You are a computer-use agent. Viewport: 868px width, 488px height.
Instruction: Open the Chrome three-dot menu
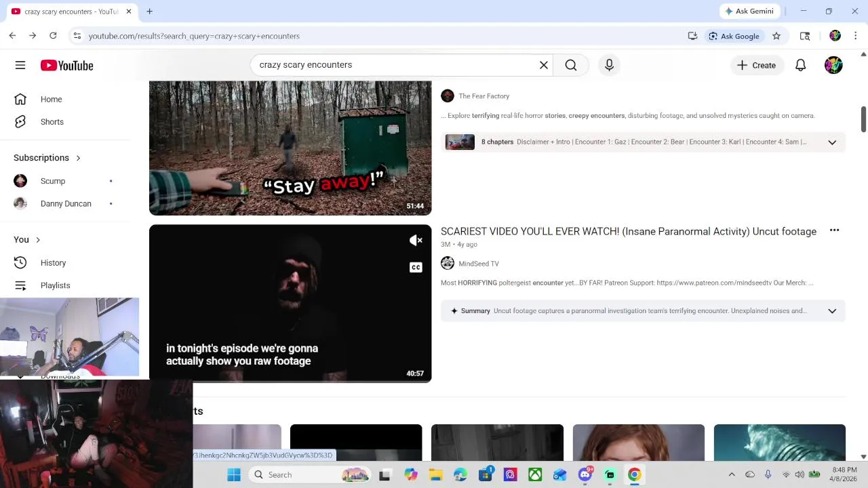point(856,36)
